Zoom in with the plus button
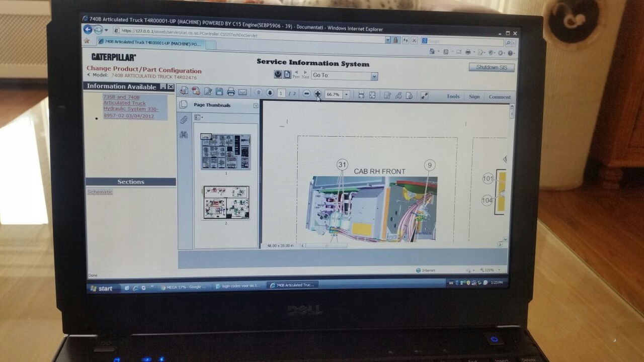This screenshot has height=362, width=644. click(x=318, y=94)
